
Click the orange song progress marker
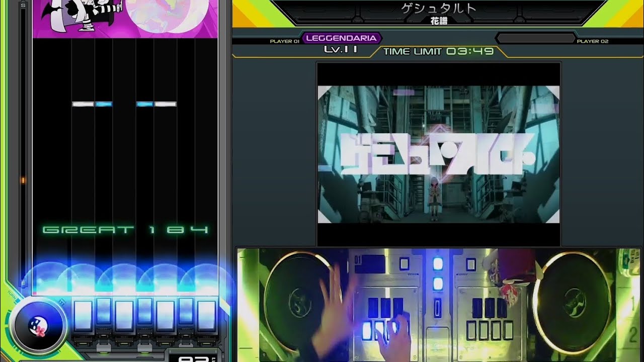pyautogui.click(x=23, y=180)
